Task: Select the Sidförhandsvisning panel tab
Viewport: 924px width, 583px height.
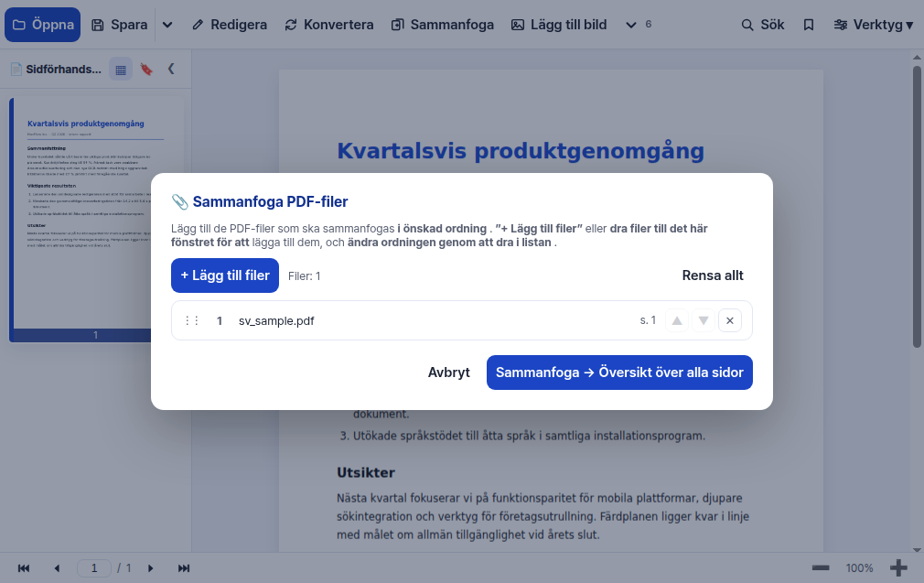Action: pos(57,69)
